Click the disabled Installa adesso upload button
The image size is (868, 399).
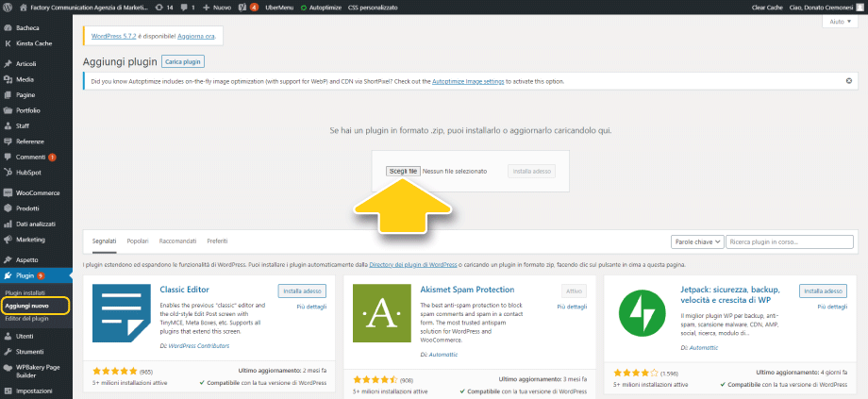click(x=531, y=171)
